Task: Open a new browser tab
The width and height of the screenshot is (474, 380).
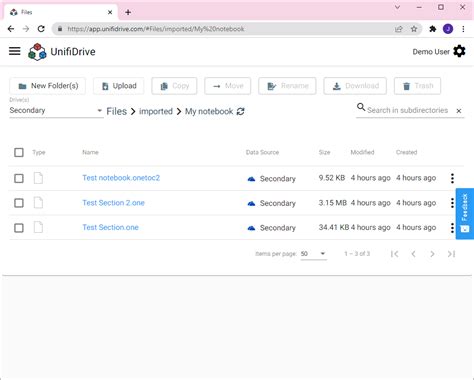Action: pos(128,12)
